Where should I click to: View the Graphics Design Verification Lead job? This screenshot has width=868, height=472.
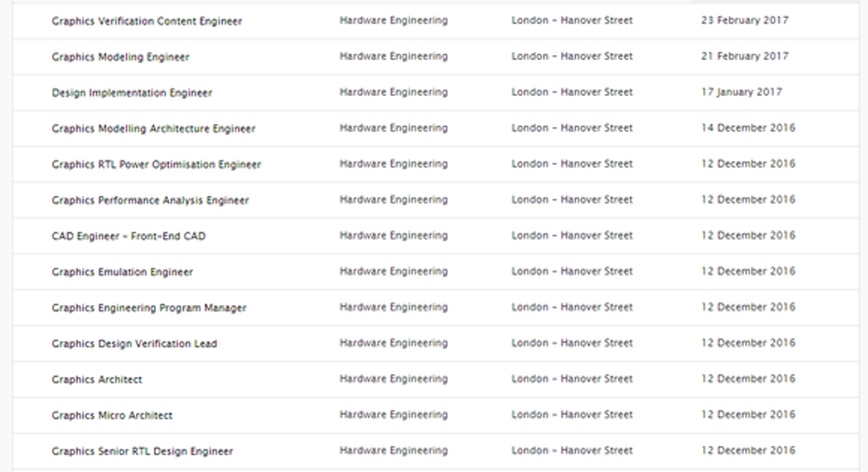(134, 343)
